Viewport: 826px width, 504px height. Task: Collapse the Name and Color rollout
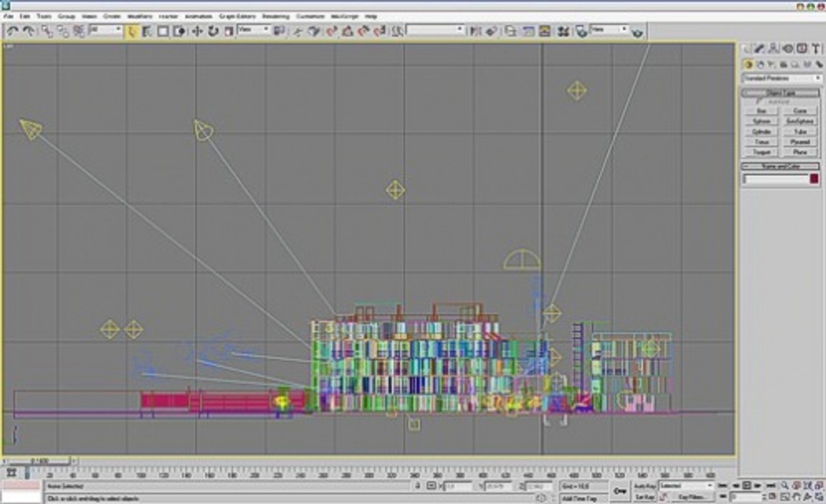click(781, 166)
